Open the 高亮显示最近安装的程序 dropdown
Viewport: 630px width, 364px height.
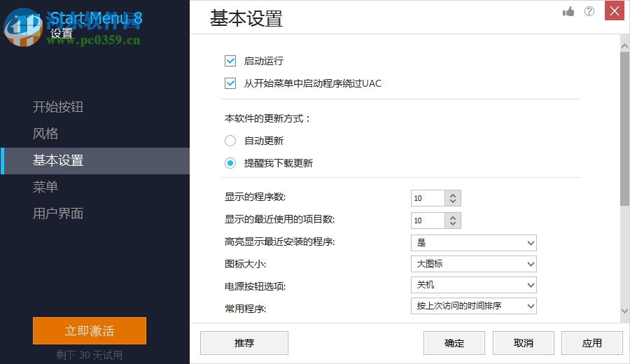coord(474,243)
